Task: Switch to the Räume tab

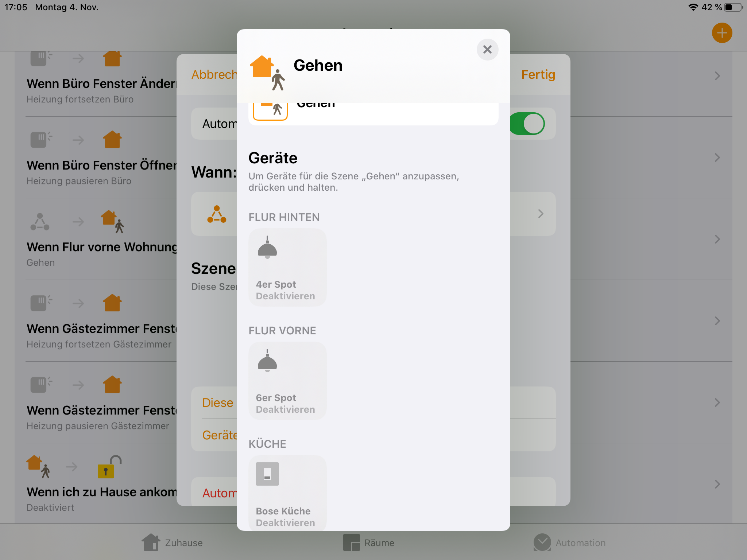Action: click(x=369, y=542)
